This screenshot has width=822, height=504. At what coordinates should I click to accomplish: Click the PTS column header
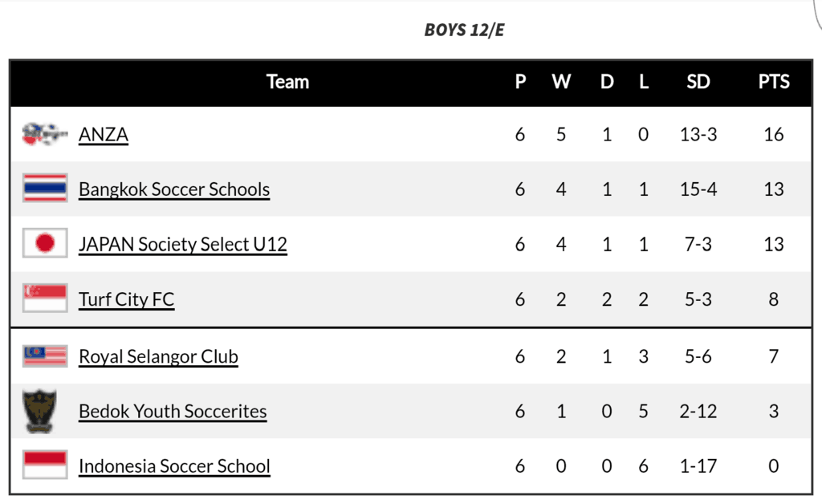pos(774,82)
